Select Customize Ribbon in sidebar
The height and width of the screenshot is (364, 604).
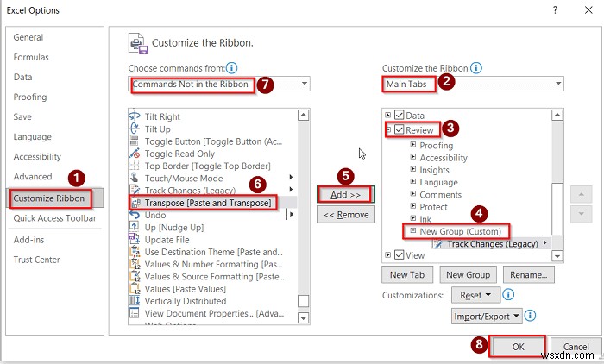click(x=54, y=198)
